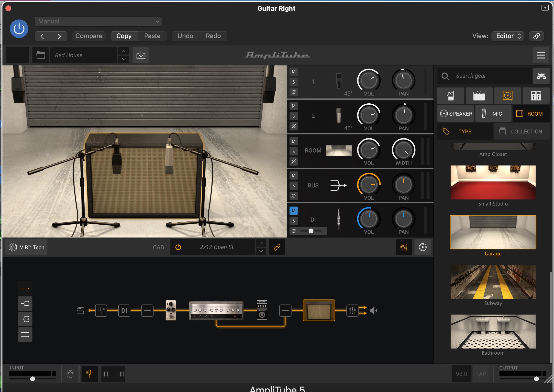Image resolution: width=554 pixels, height=392 pixels.
Task: Open the custom shop cart icon
Action: [541, 76]
